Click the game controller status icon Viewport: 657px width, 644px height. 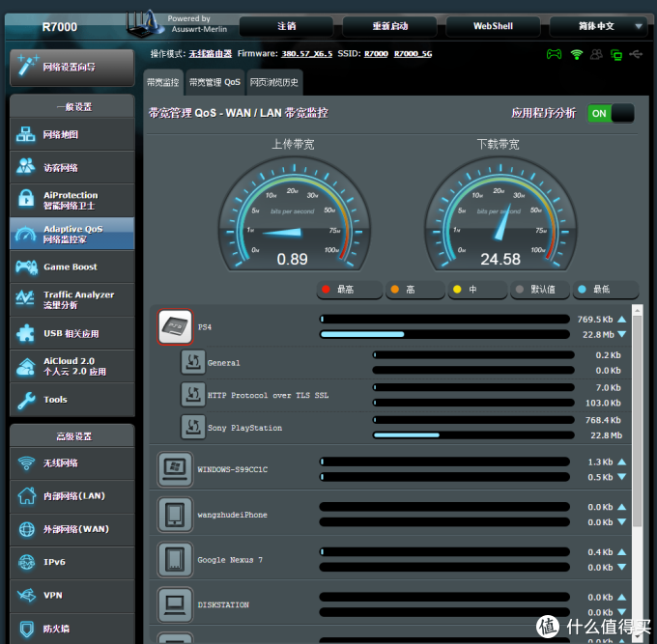tap(554, 55)
